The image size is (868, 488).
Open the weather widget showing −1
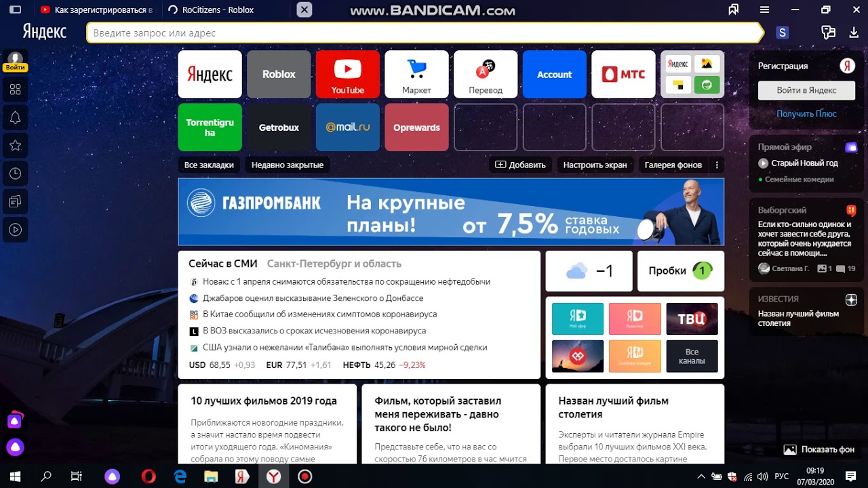(x=589, y=271)
